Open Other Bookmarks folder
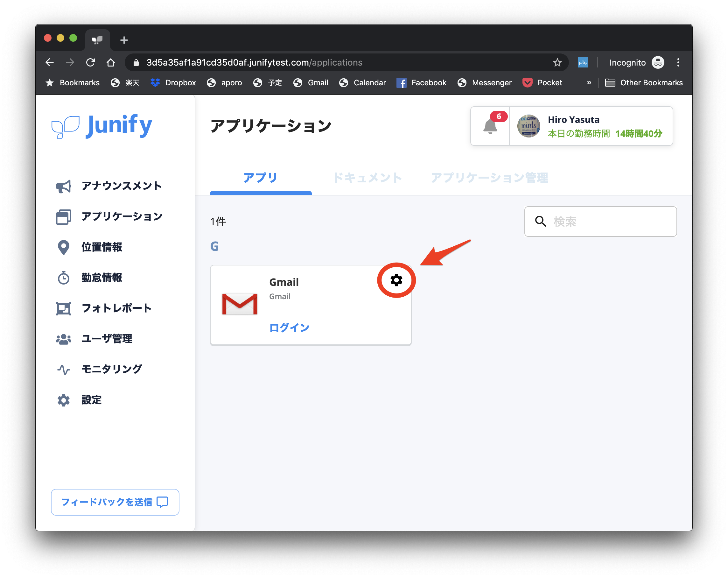 coord(644,83)
